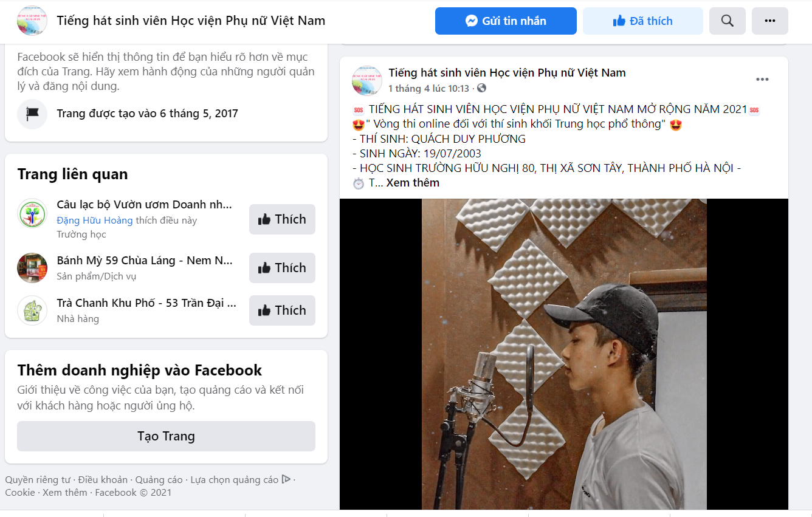Viewport: 812px width, 517px height.
Task: Like the Bánh Mỳ 59 Chùa Láng page
Action: (282, 268)
